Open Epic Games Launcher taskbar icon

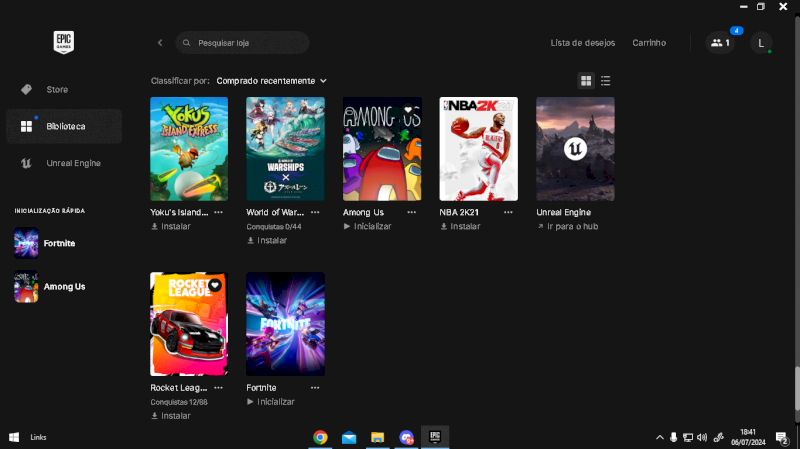(x=435, y=437)
